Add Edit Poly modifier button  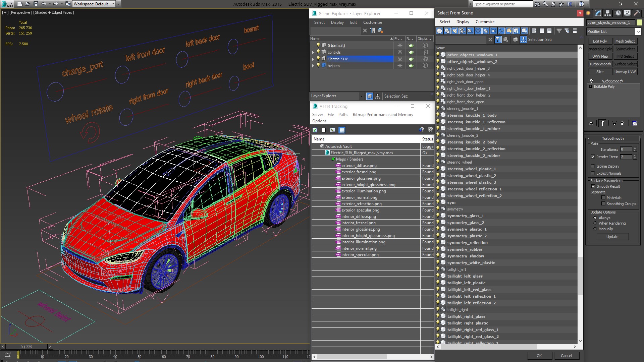(600, 41)
